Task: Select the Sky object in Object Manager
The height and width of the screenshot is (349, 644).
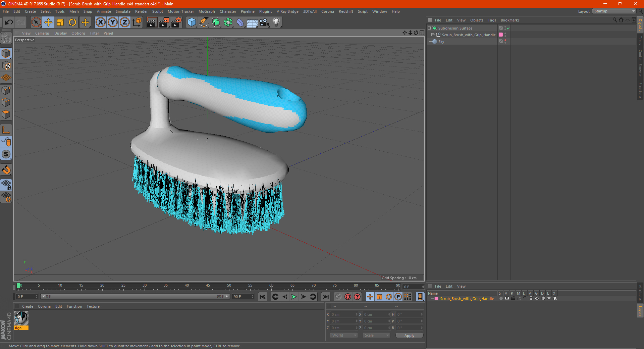Action: (x=441, y=42)
